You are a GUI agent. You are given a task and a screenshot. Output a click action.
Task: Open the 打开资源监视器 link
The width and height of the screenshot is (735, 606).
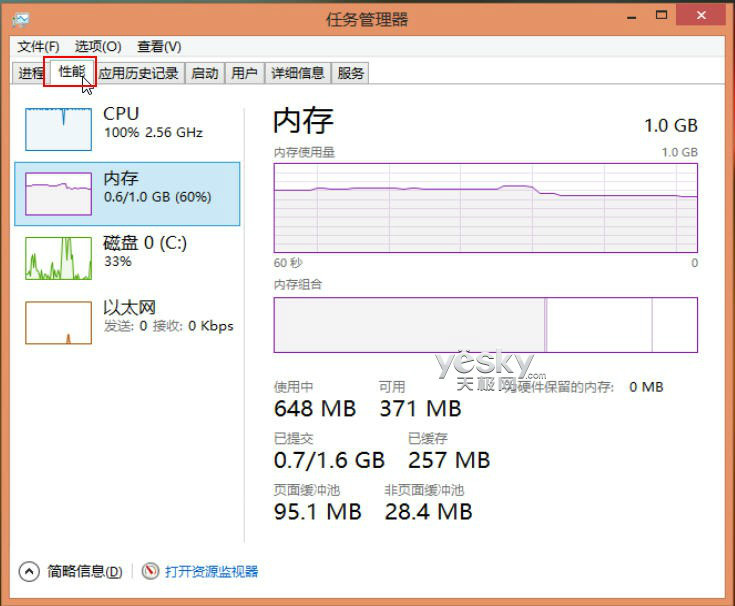(x=211, y=572)
